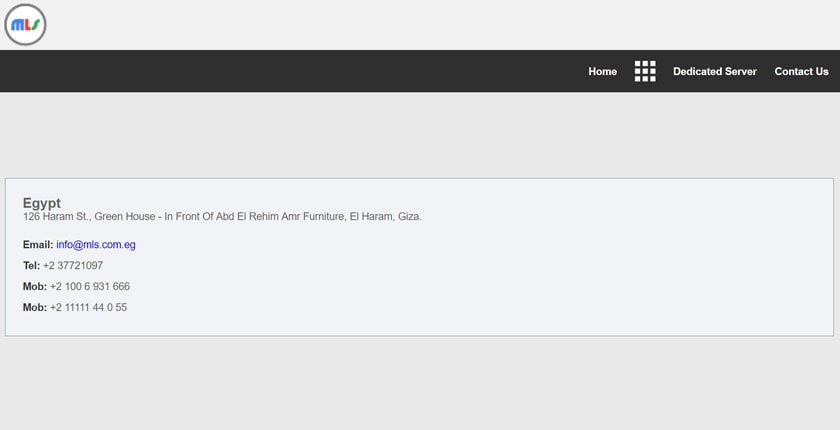Image resolution: width=840 pixels, height=430 pixels.
Task: Click "El Haram, Giza" at address end
Action: (385, 217)
